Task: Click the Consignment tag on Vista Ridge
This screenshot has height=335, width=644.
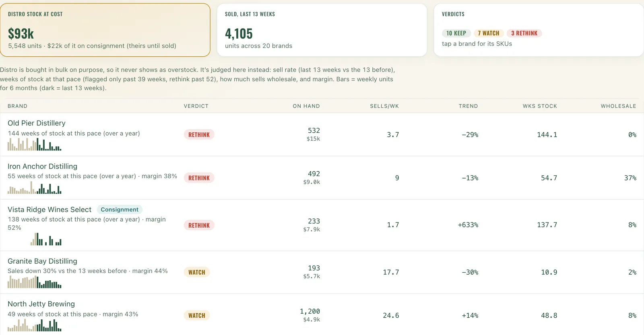Action: 120,210
